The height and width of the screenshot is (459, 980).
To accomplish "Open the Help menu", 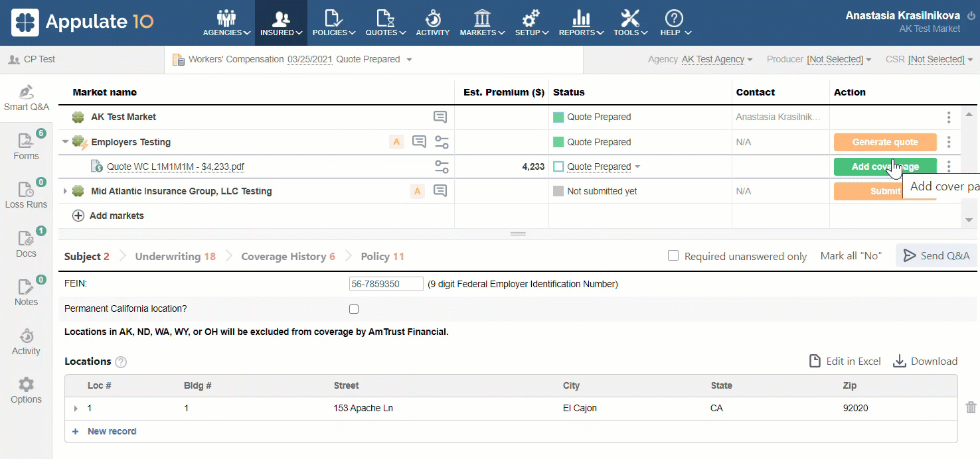I will pos(675,23).
